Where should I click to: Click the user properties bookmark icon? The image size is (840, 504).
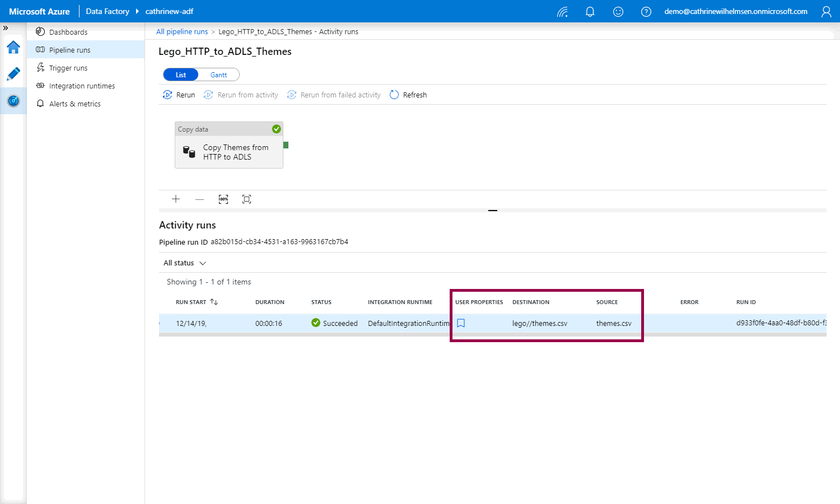coord(461,323)
